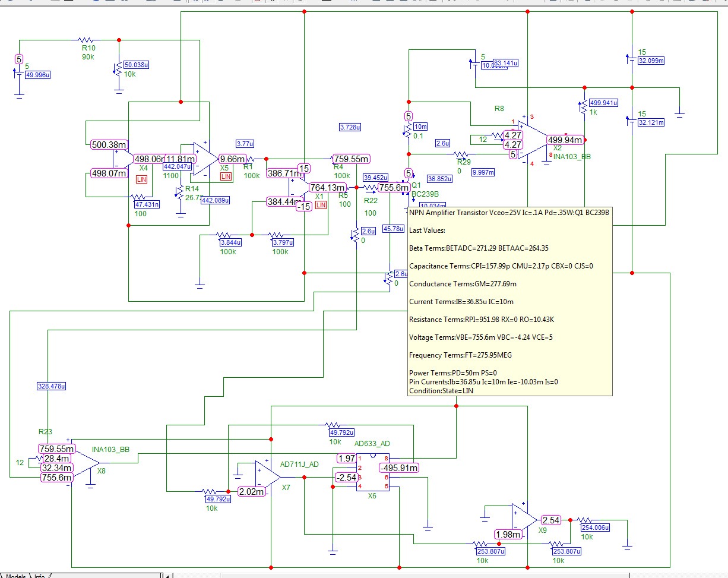Viewport: 728px width, 578px height.
Task: Click current label 3.728u
Action: point(350,127)
